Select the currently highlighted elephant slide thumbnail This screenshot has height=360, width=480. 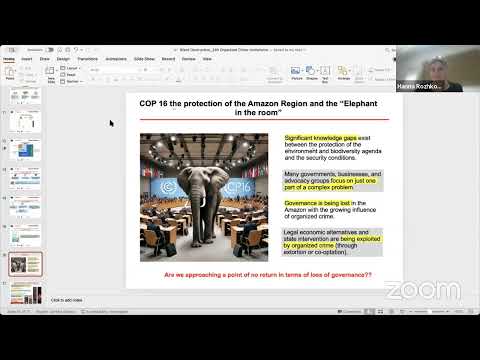click(x=25, y=264)
